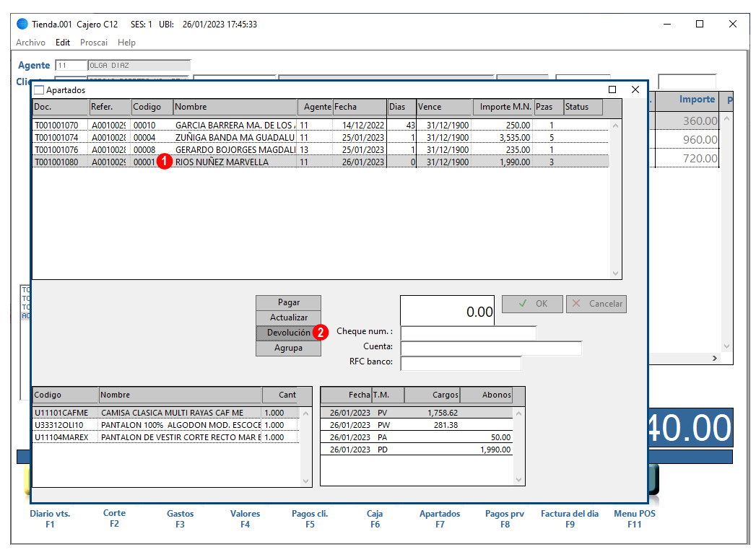Viewport: 756px width, 552px height.
Task: Click the Abonos column header
Action: point(486,395)
